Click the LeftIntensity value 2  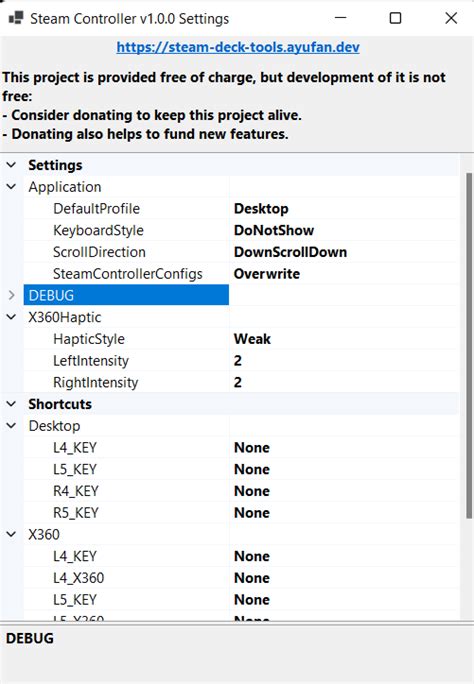[x=238, y=361]
